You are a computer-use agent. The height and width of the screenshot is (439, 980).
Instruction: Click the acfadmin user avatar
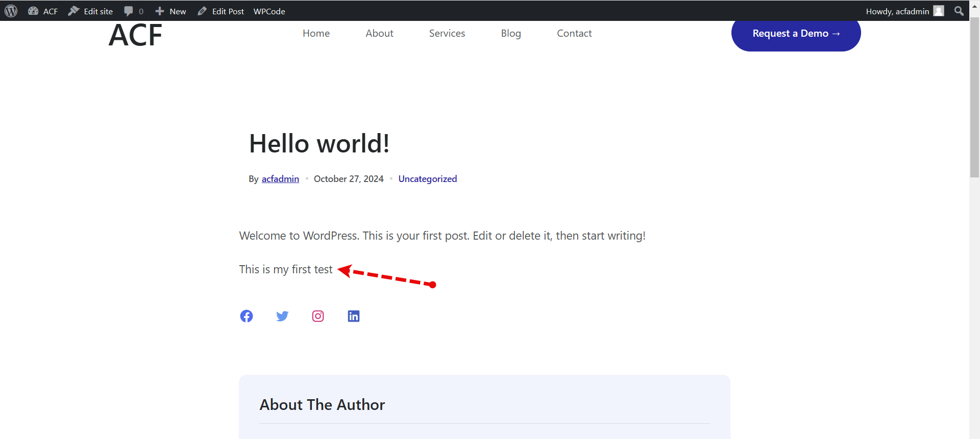pos(939,11)
